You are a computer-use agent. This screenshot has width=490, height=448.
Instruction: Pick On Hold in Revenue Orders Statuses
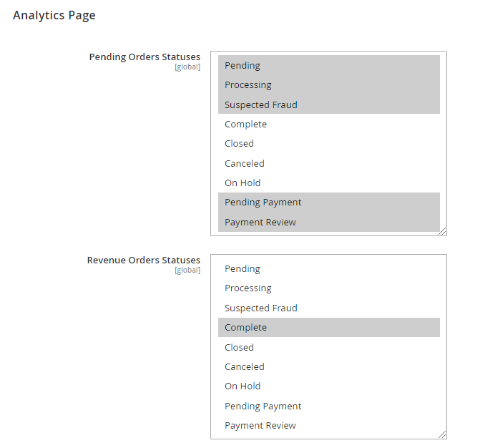[x=242, y=386]
